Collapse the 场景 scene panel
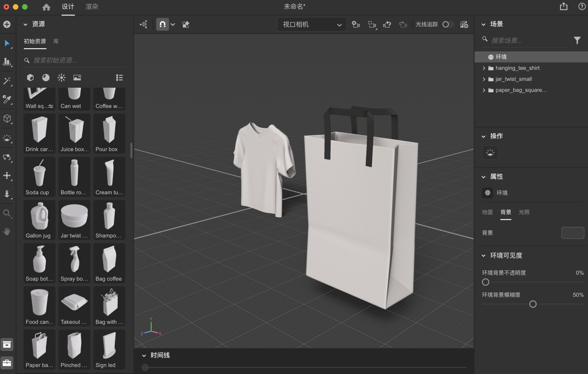Viewport: 588px width, 374px height. [483, 24]
